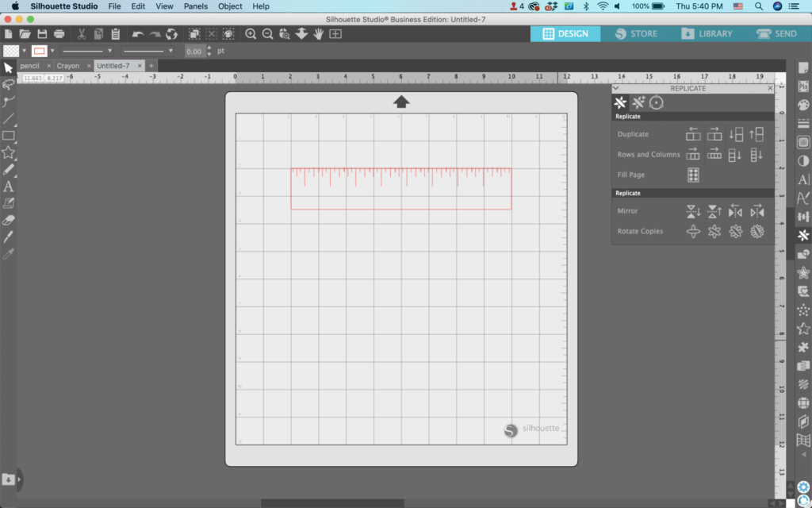Undo the last action with the toolbar arrow
The image size is (812, 508).
(x=138, y=34)
